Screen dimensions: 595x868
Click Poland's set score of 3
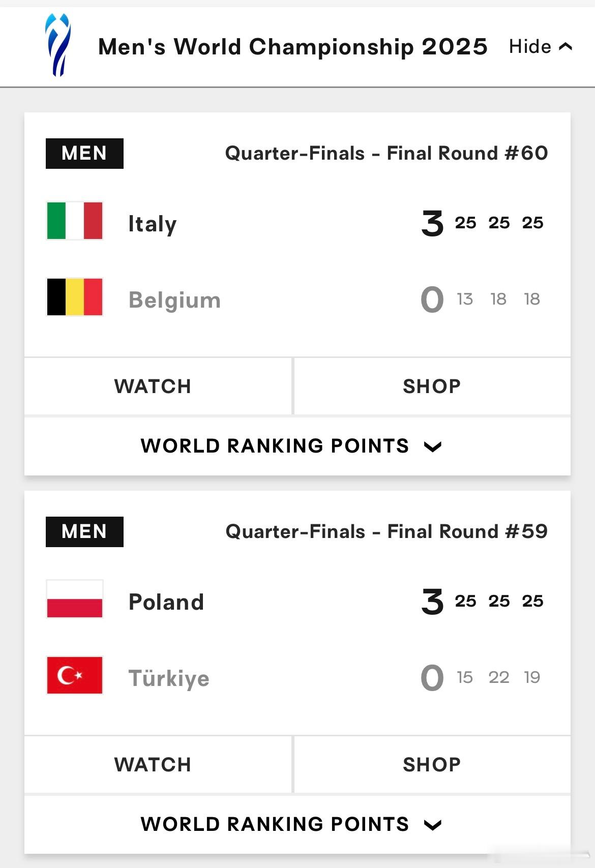[432, 602]
